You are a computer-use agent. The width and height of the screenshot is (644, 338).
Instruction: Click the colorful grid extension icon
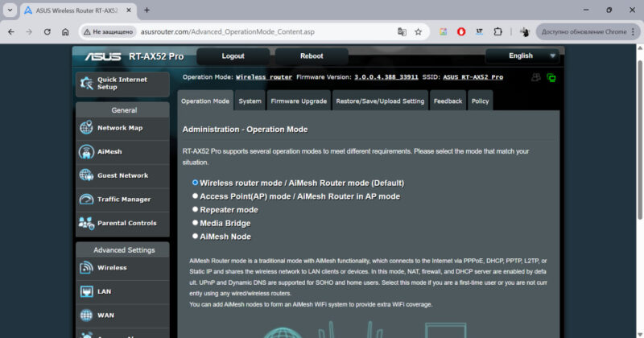pyautogui.click(x=443, y=31)
